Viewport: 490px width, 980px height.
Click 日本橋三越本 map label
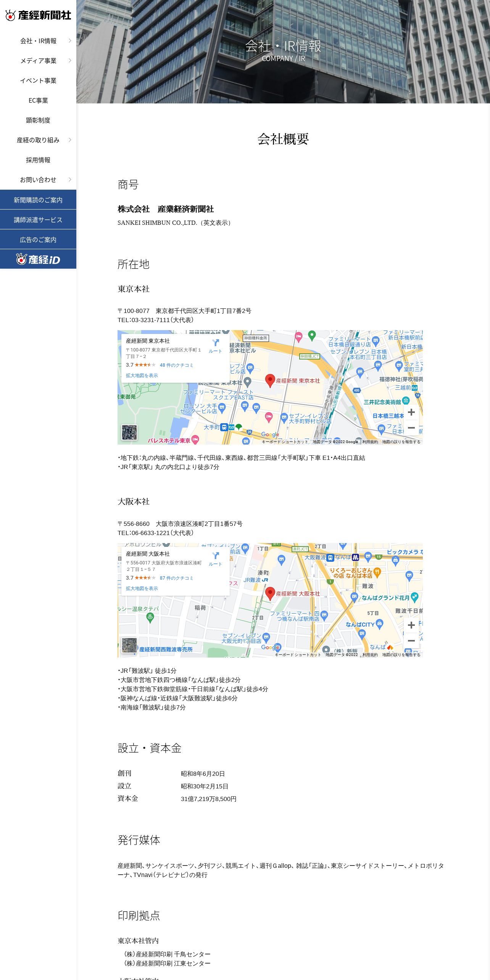click(x=388, y=416)
